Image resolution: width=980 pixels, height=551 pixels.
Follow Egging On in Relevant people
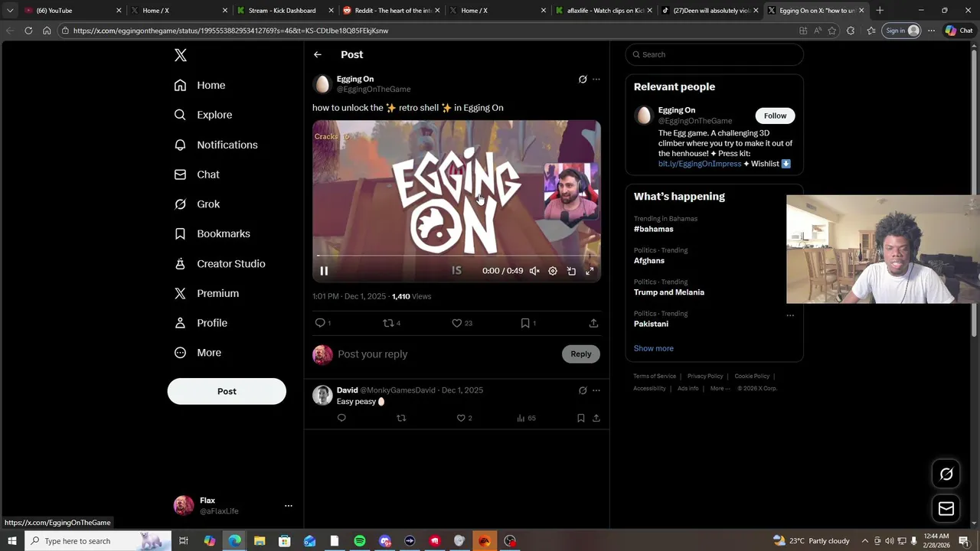(x=775, y=116)
